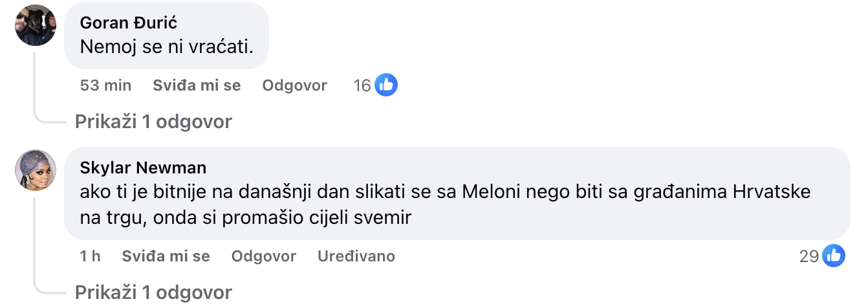Expand Prikaži 1 odgovor under Goran's comment
868x308 pixels.
point(153,122)
